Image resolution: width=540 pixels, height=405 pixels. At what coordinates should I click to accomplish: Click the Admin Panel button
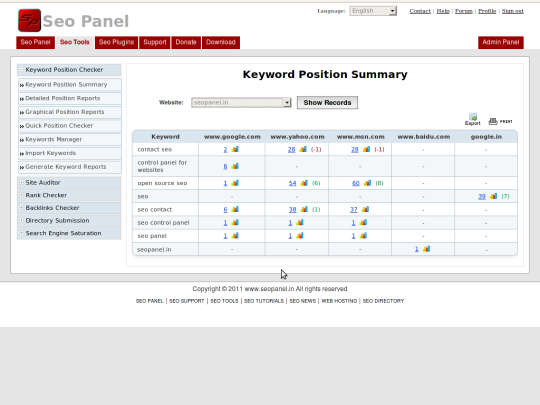[501, 42]
